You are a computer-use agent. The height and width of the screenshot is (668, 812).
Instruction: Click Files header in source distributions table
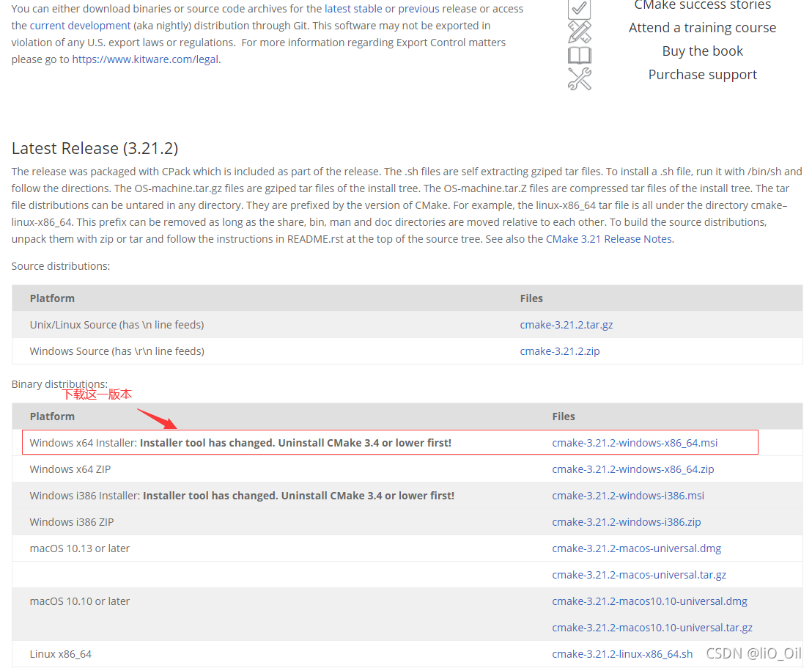(531, 298)
